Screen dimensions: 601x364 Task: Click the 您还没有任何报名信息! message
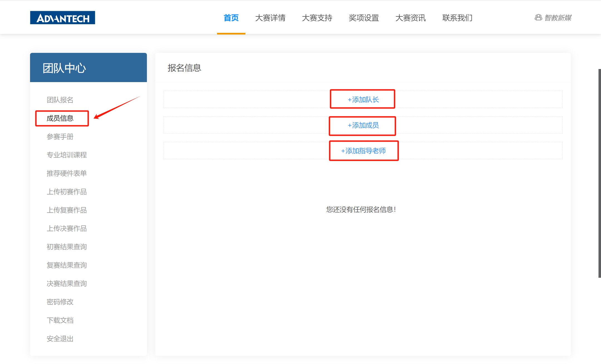point(361,210)
